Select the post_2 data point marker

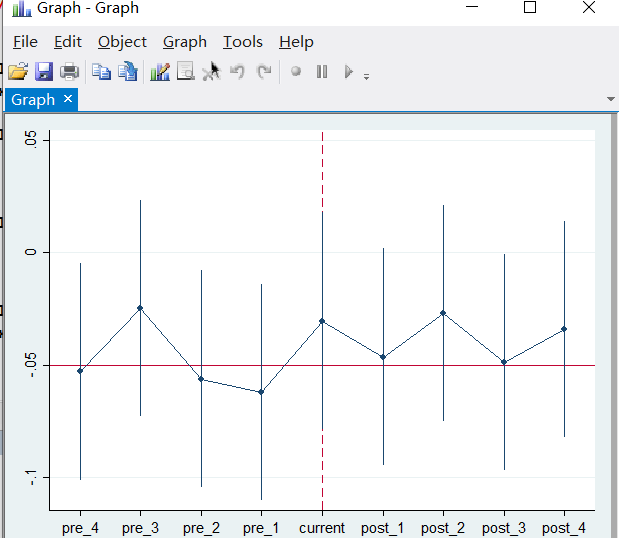tap(443, 313)
